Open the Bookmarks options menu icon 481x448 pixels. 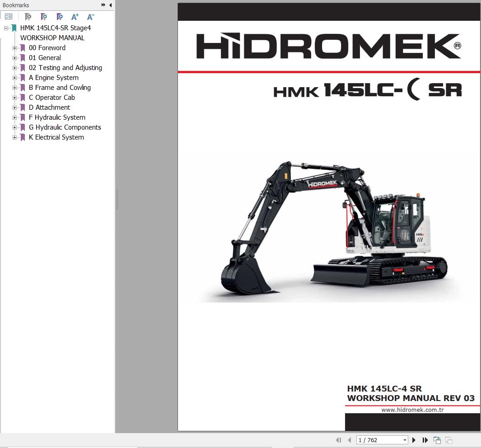click(8, 17)
